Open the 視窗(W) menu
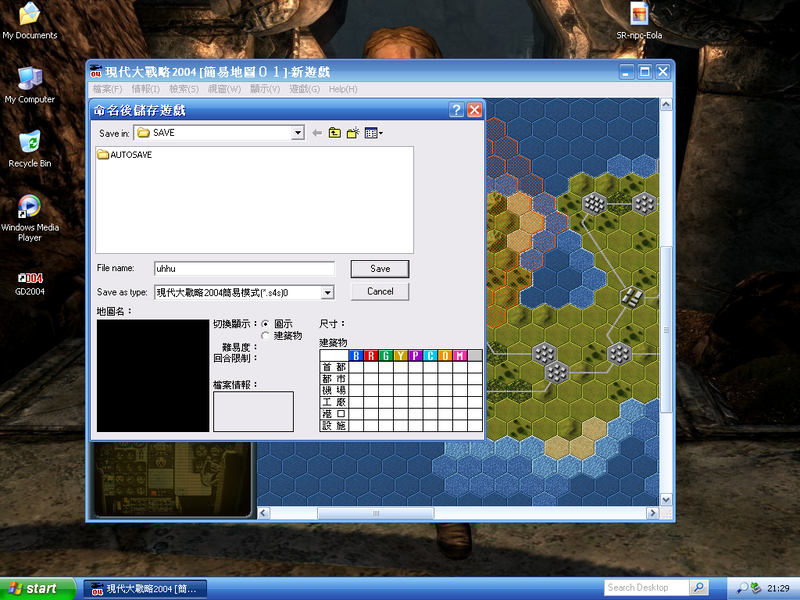The height and width of the screenshot is (600, 800). [224, 89]
